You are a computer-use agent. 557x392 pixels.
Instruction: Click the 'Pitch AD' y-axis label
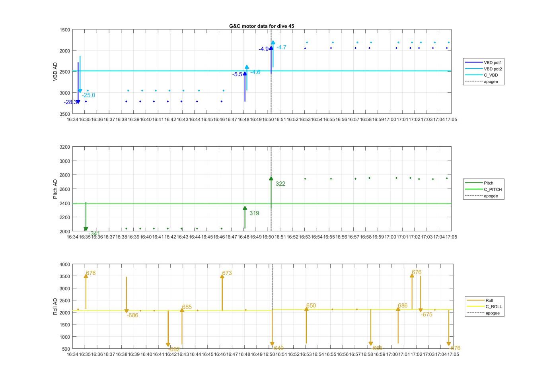(55, 189)
